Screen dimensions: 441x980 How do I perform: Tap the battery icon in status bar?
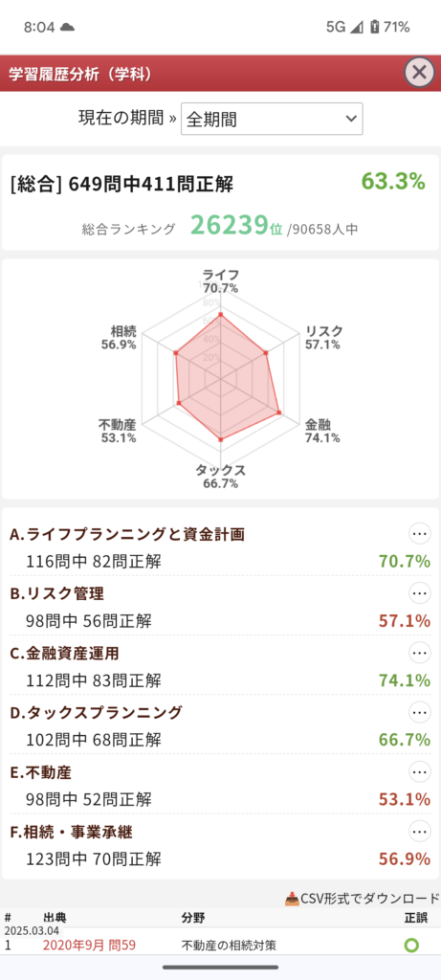373,27
